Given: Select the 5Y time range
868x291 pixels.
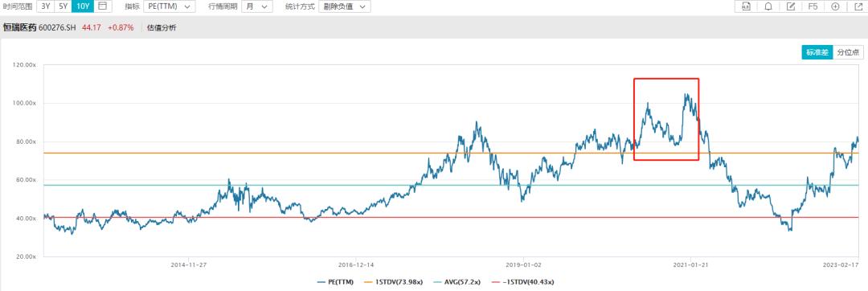Looking at the screenshot, I should [63, 6].
